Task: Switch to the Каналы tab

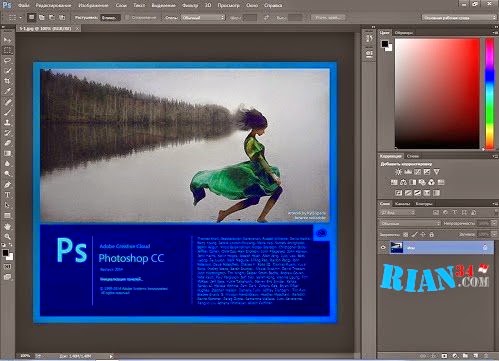Action: click(402, 204)
